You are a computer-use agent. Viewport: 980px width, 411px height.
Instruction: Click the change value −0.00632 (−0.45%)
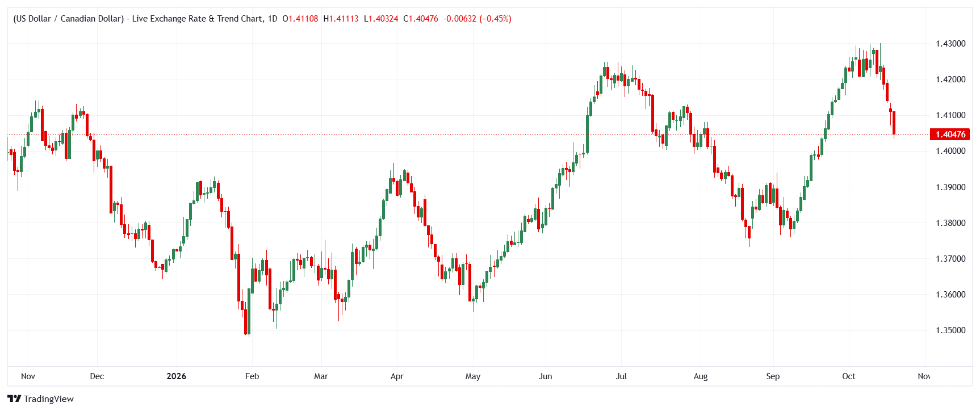(478, 19)
